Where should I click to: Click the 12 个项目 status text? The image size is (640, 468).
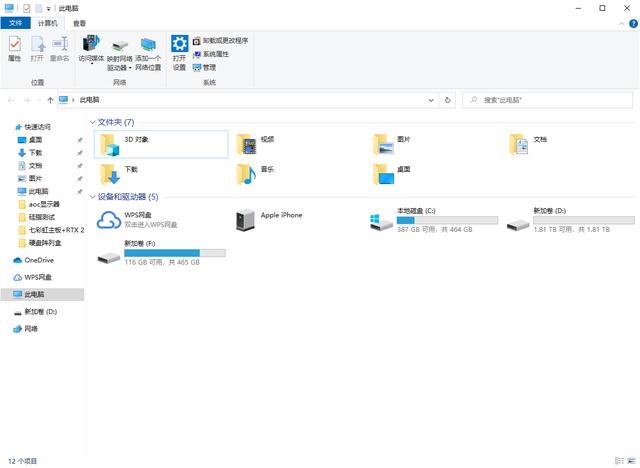22,461
